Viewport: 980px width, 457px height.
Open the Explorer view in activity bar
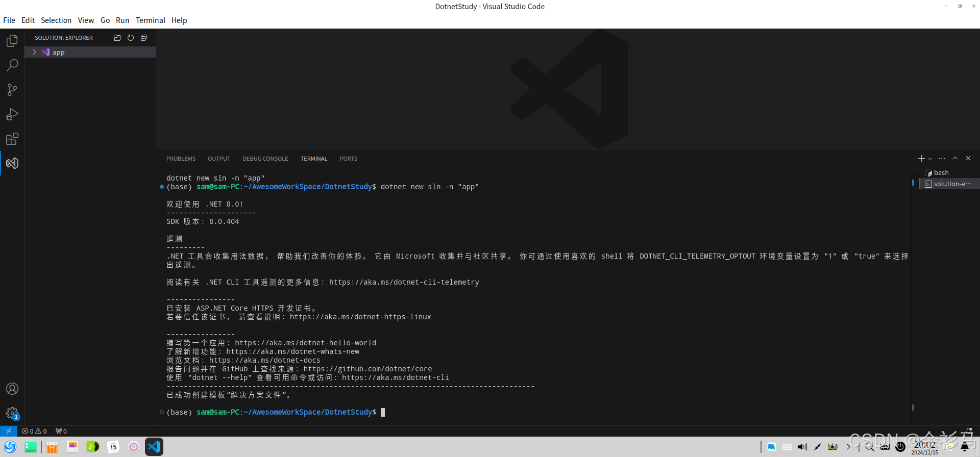[x=12, y=40]
